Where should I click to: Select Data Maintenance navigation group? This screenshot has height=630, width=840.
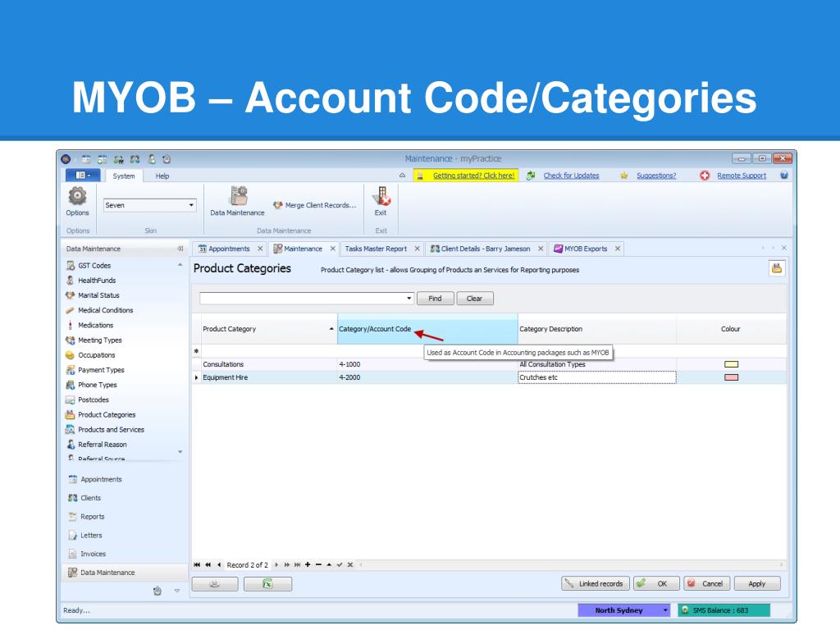(x=125, y=572)
